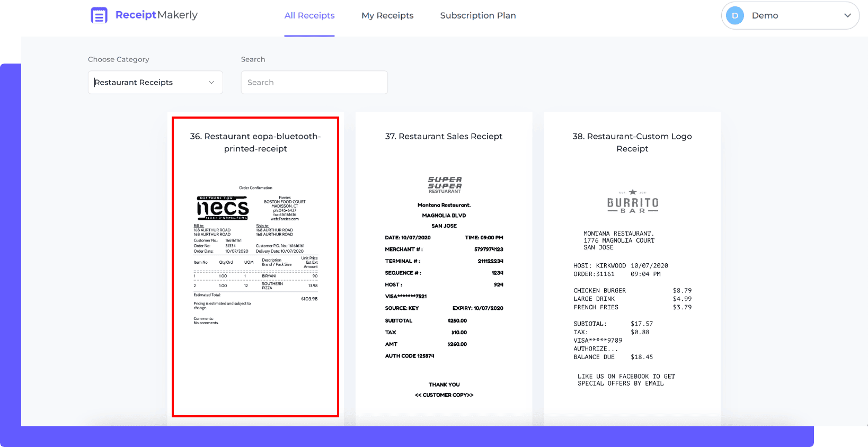Click the 'SUBTOTAL' line showing $250.00
Screen dimensions: 868x447
pyautogui.click(x=426, y=321)
